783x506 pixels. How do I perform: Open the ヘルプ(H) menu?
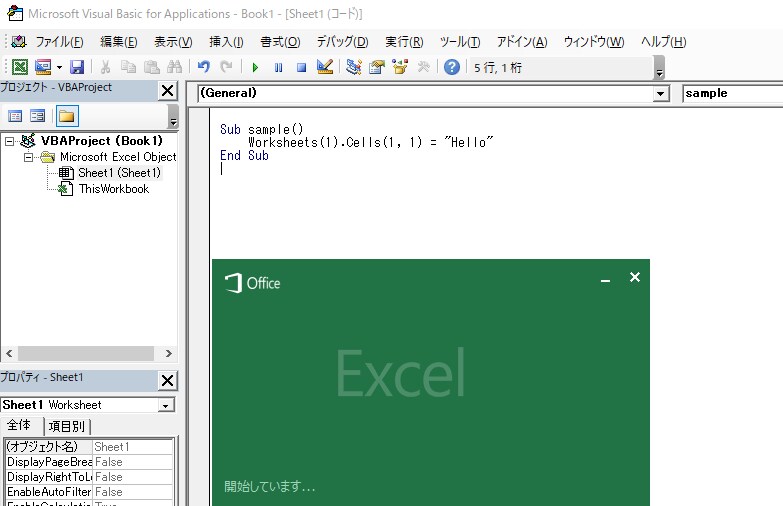point(664,42)
